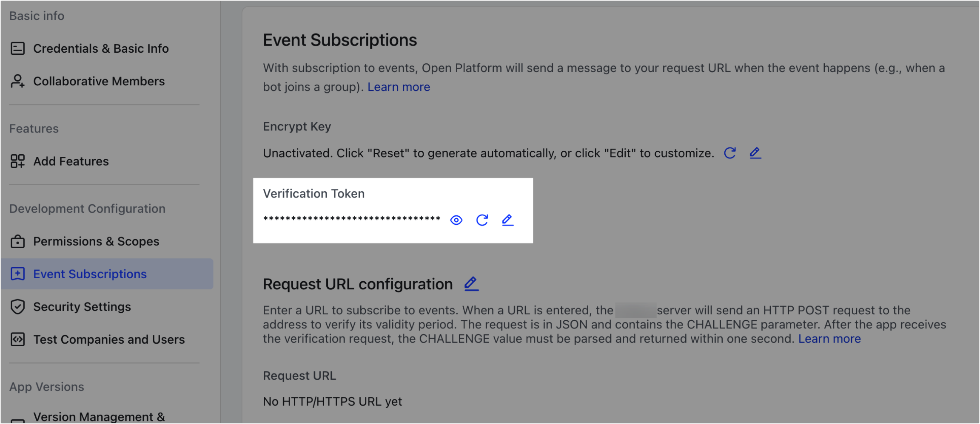Click the Credentials & Basic Info icon
Viewport: 980px width, 424px height.
(x=17, y=48)
